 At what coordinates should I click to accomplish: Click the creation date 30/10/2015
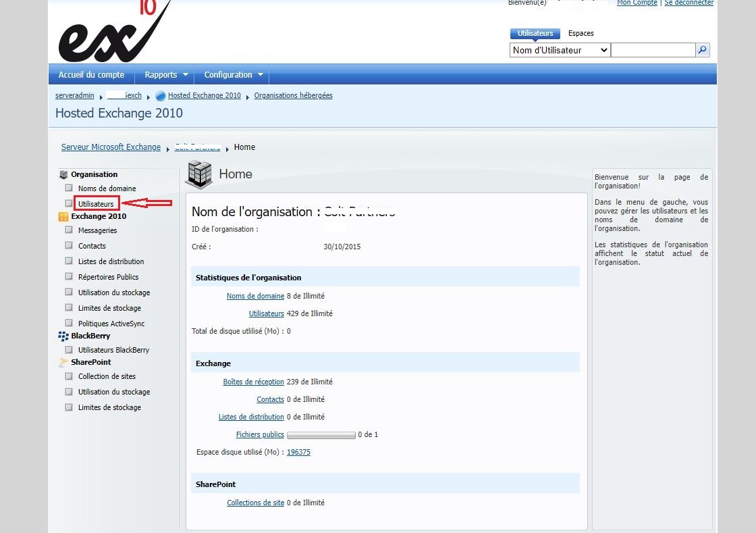coord(342,247)
